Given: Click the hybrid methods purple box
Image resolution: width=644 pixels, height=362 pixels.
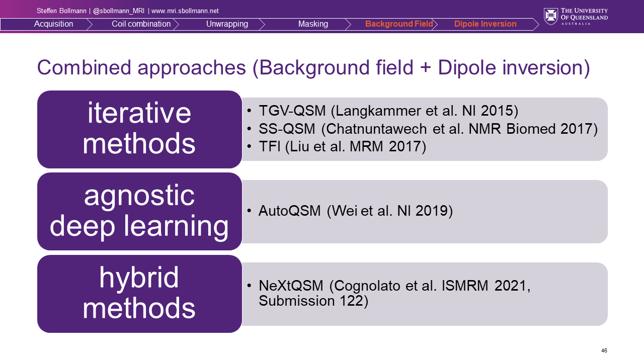Looking at the screenshot, I should point(139,294).
